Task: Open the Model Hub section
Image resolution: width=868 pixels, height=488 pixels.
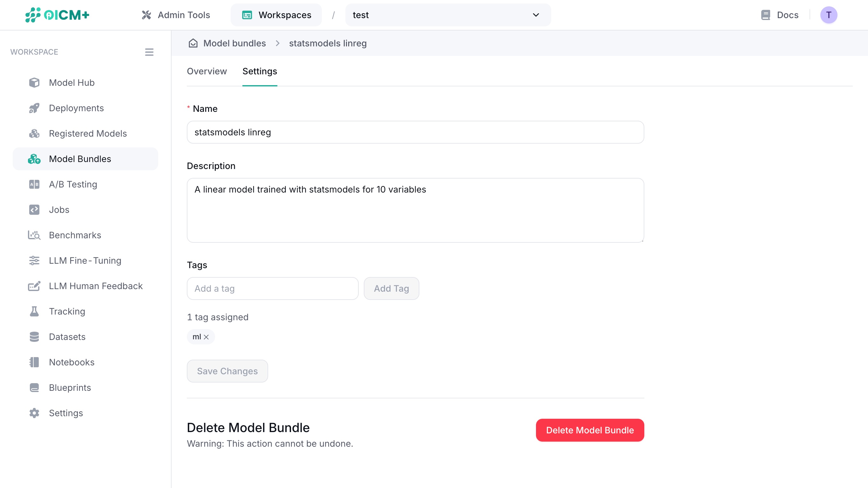Action: point(71,83)
